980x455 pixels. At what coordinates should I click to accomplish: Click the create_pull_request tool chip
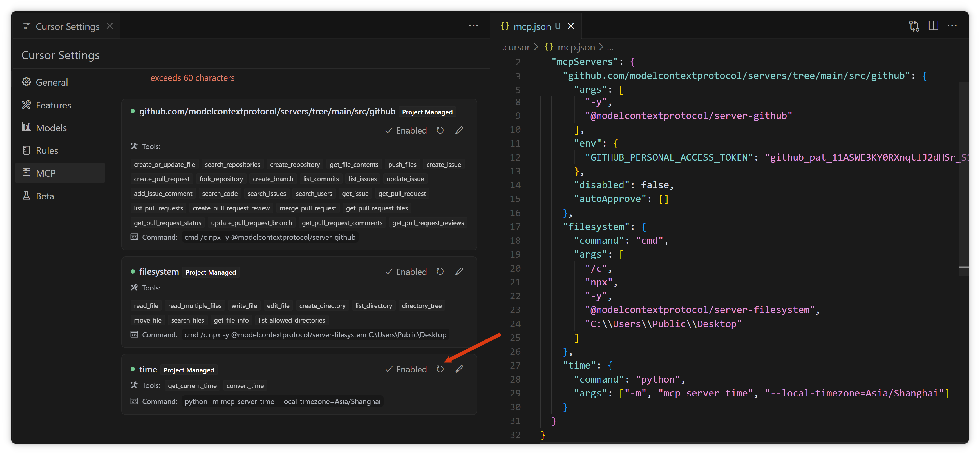click(162, 179)
